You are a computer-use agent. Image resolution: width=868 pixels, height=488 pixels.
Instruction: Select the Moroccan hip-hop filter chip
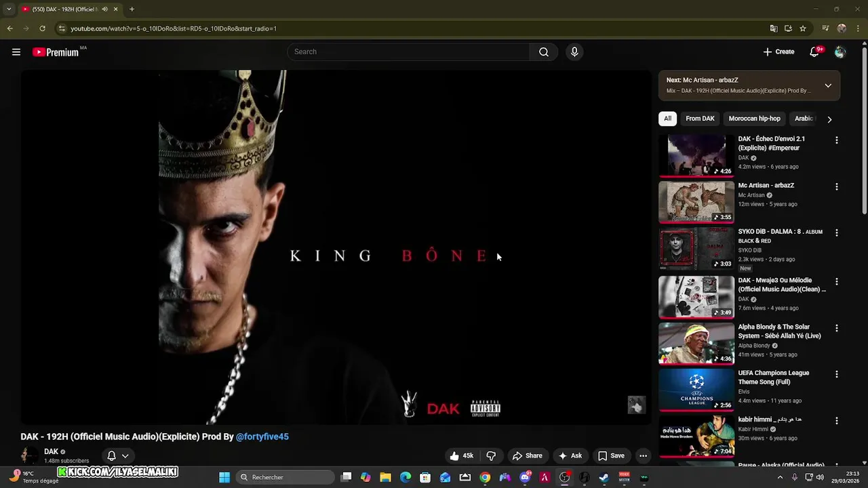click(754, 119)
